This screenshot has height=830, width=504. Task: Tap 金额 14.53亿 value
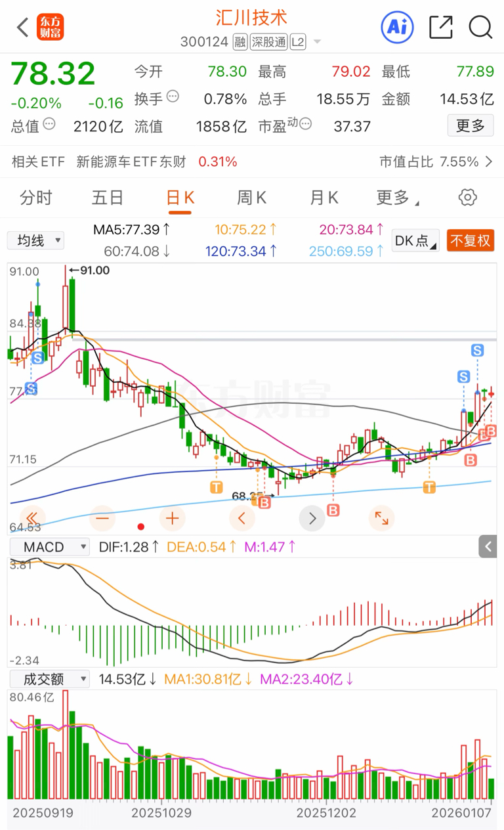point(467,99)
